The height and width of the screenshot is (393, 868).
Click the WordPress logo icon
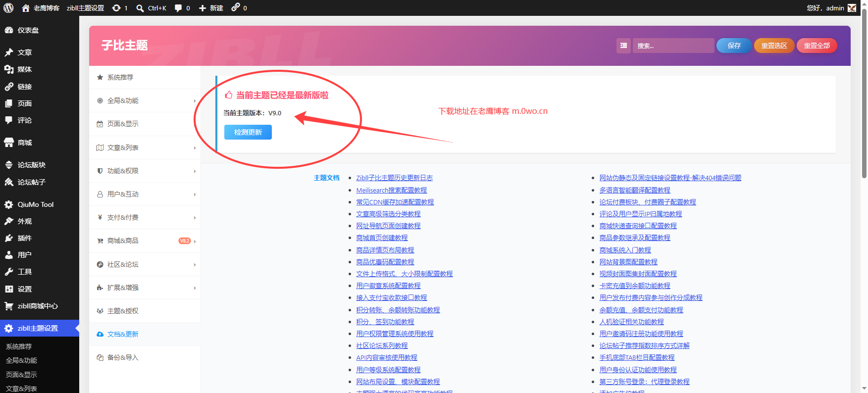coord(8,8)
